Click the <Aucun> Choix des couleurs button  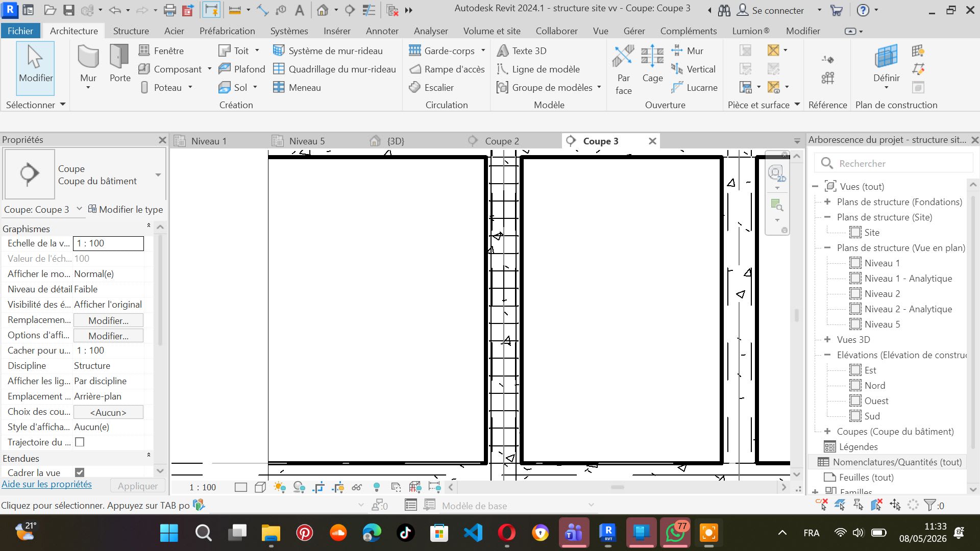[x=108, y=412]
